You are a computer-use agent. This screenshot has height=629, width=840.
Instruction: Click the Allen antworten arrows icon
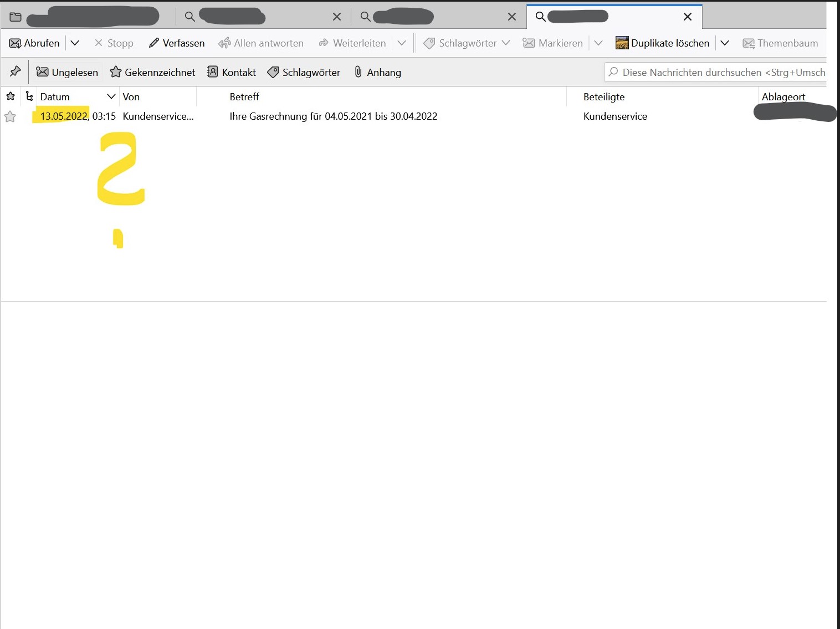click(224, 43)
